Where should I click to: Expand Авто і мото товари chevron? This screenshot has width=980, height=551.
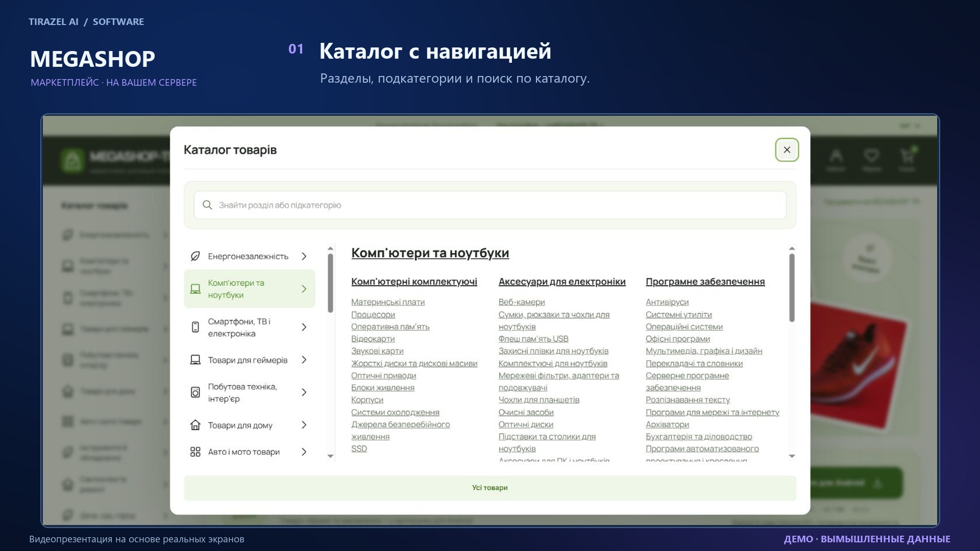pyautogui.click(x=304, y=452)
